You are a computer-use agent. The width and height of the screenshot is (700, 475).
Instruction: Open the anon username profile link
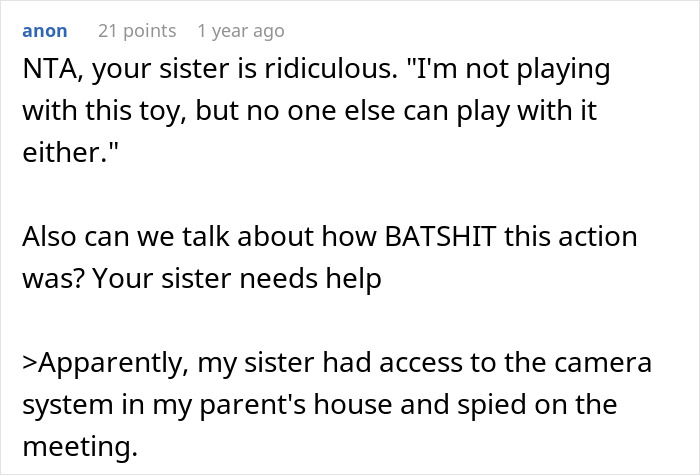point(45,32)
